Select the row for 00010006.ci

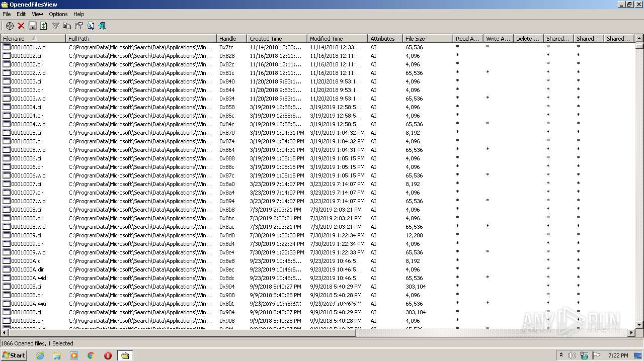317,158
